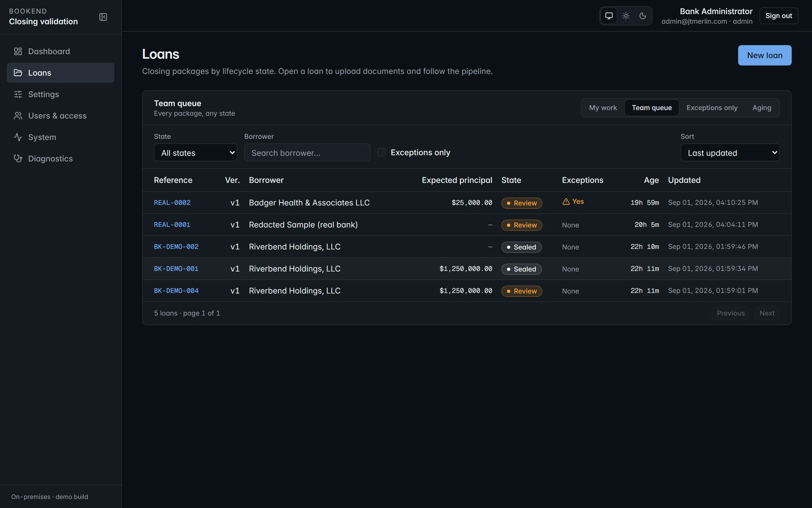Open loan REAL-0001
The image size is (812, 508).
[172, 225]
